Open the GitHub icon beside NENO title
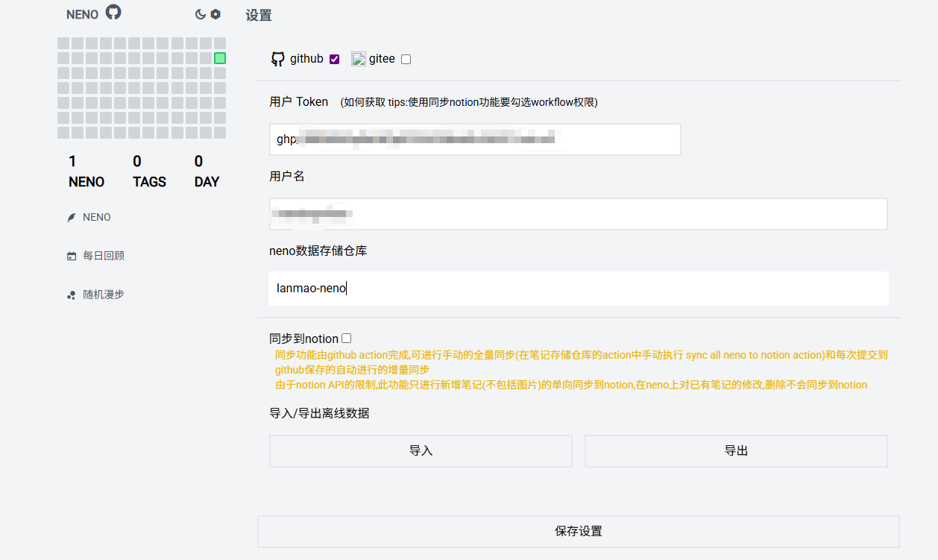The image size is (938, 560). [113, 13]
